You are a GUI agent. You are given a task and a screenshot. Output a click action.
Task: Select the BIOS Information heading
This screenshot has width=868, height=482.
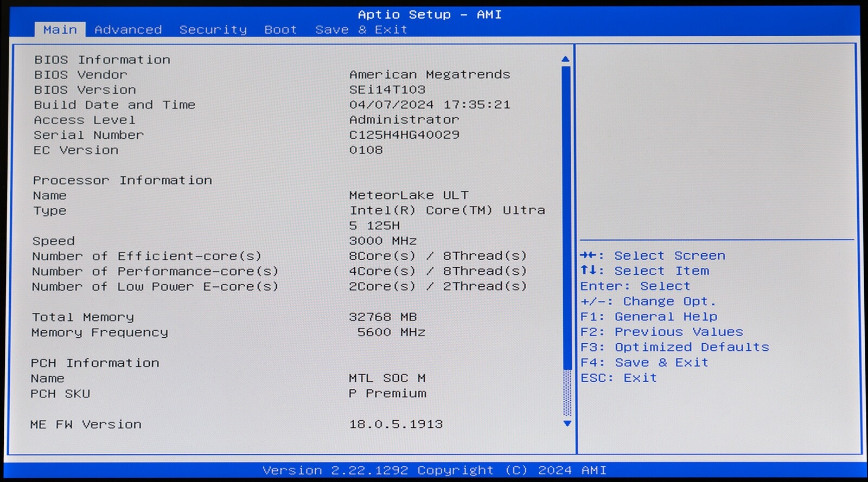coord(102,60)
